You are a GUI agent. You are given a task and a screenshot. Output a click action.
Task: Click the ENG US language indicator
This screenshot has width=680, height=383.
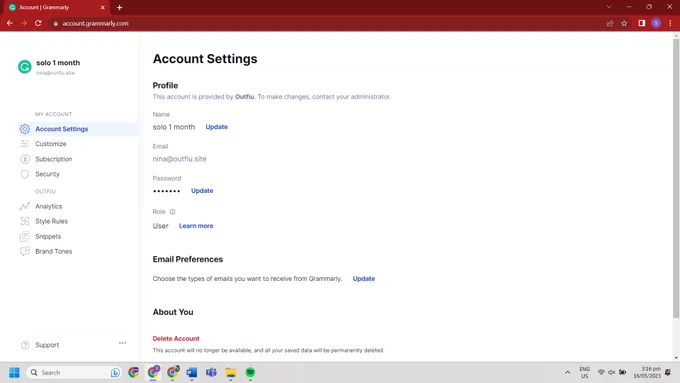tap(585, 373)
